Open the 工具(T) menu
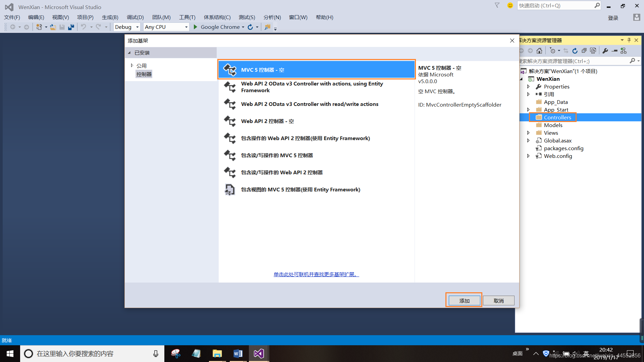Viewport: 644px width, 362px height. [x=187, y=17]
